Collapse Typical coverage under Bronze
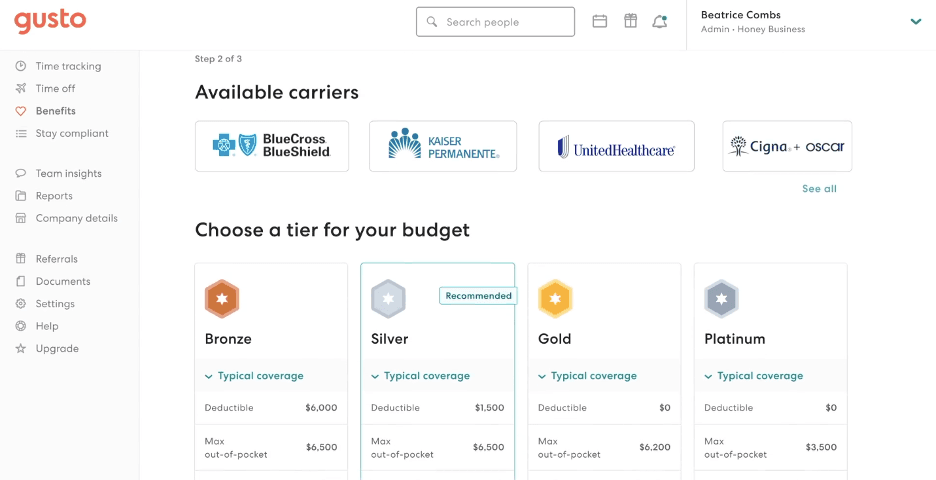The height and width of the screenshot is (480, 936). click(254, 376)
